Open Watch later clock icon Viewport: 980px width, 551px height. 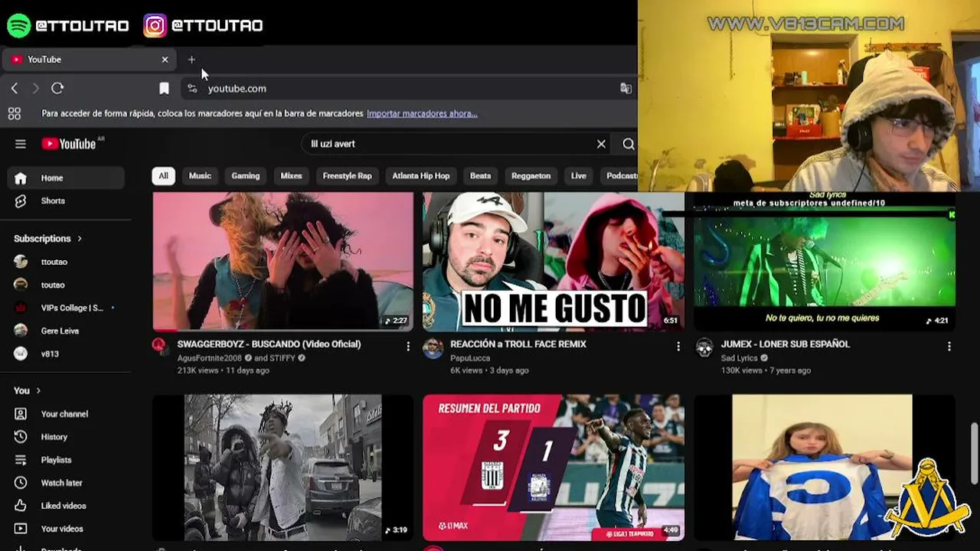pyautogui.click(x=21, y=483)
